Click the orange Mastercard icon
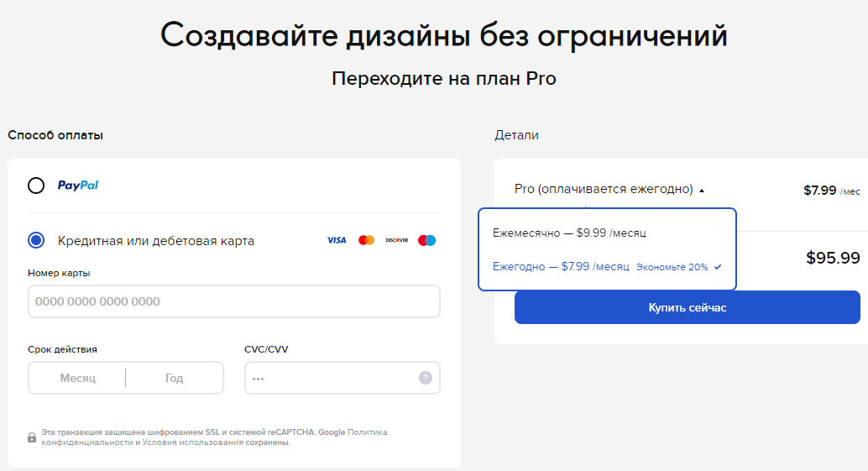 (x=367, y=240)
